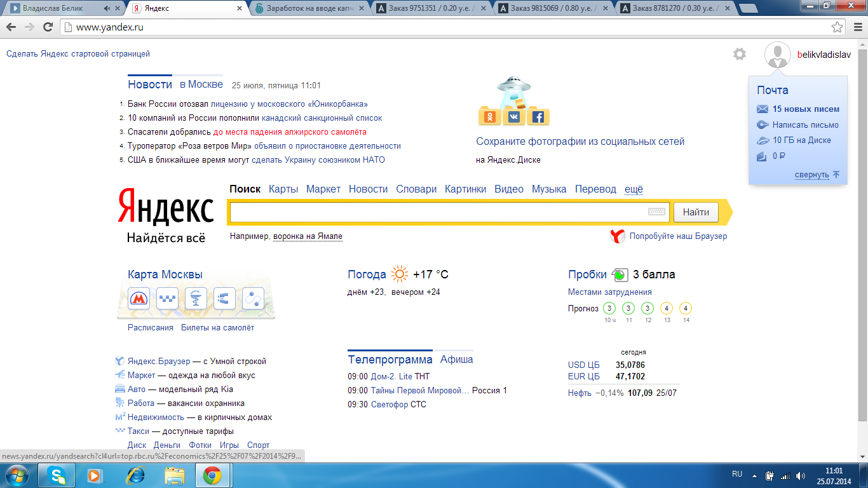This screenshot has width=868, height=488.
Task: Open the RU language switcher in the tray
Action: point(737,474)
